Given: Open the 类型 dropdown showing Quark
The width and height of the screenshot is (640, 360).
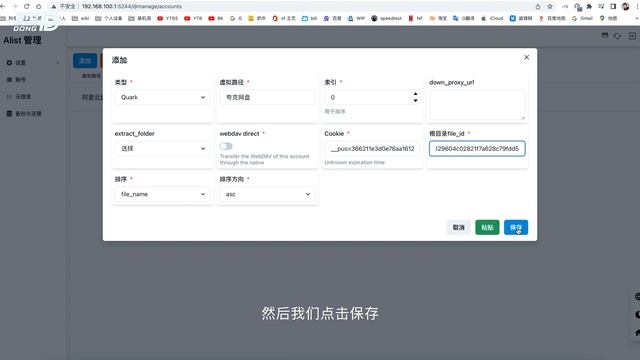Looking at the screenshot, I should click(162, 97).
